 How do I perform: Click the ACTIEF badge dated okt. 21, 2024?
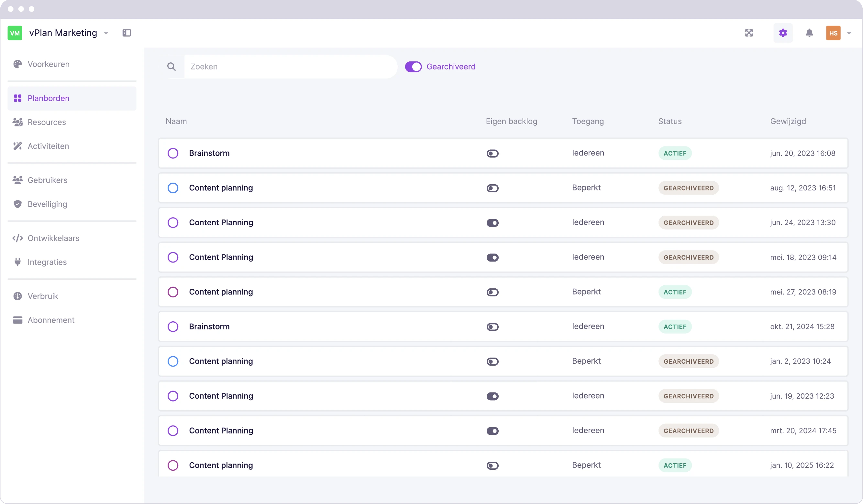(x=675, y=327)
